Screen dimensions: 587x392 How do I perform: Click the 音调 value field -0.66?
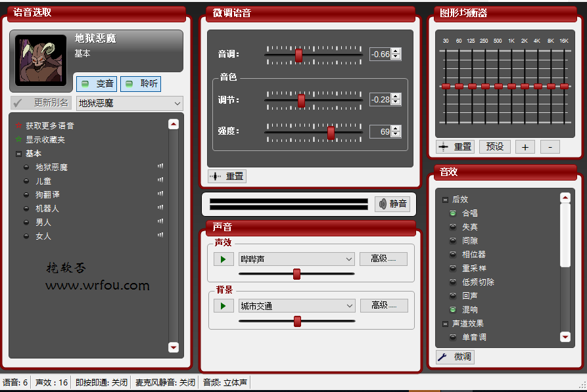pyautogui.click(x=381, y=54)
